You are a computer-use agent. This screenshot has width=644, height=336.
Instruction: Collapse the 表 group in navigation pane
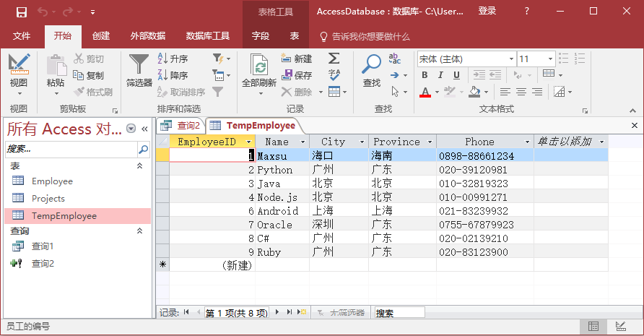click(140, 165)
